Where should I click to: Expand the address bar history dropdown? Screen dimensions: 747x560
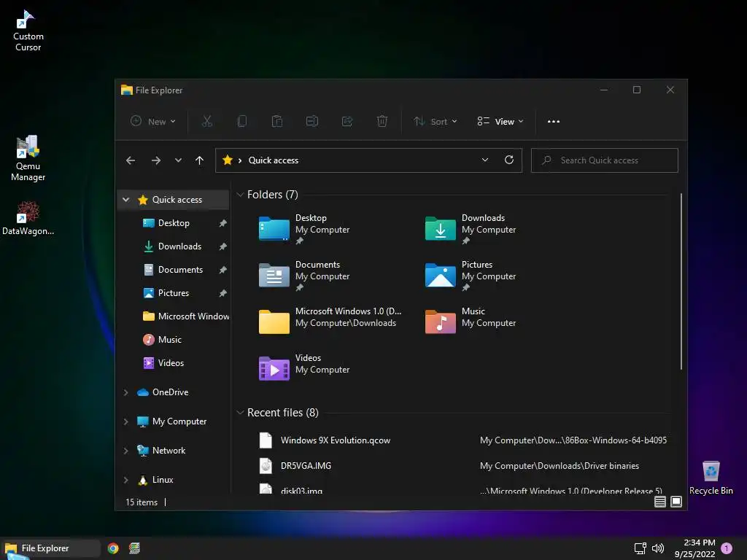point(485,160)
